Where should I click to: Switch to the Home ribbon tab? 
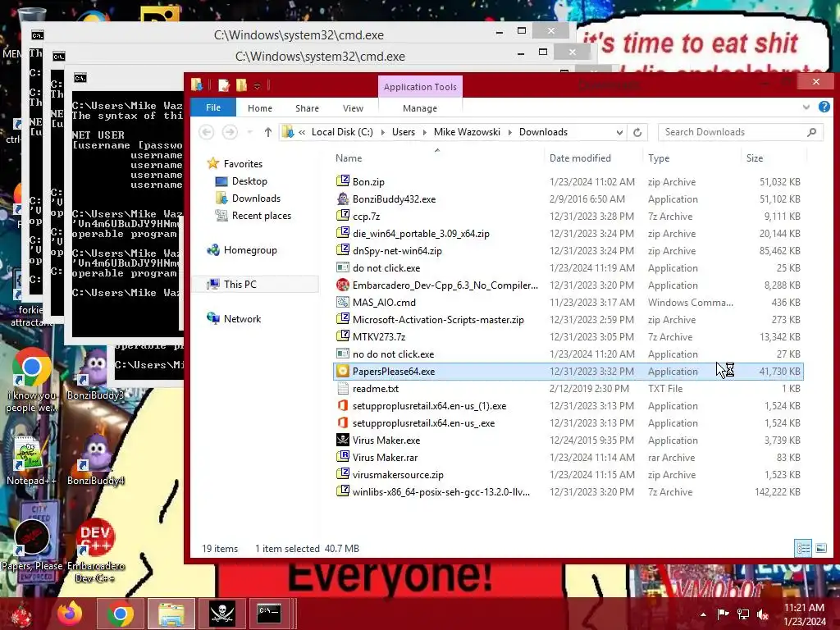pos(260,108)
